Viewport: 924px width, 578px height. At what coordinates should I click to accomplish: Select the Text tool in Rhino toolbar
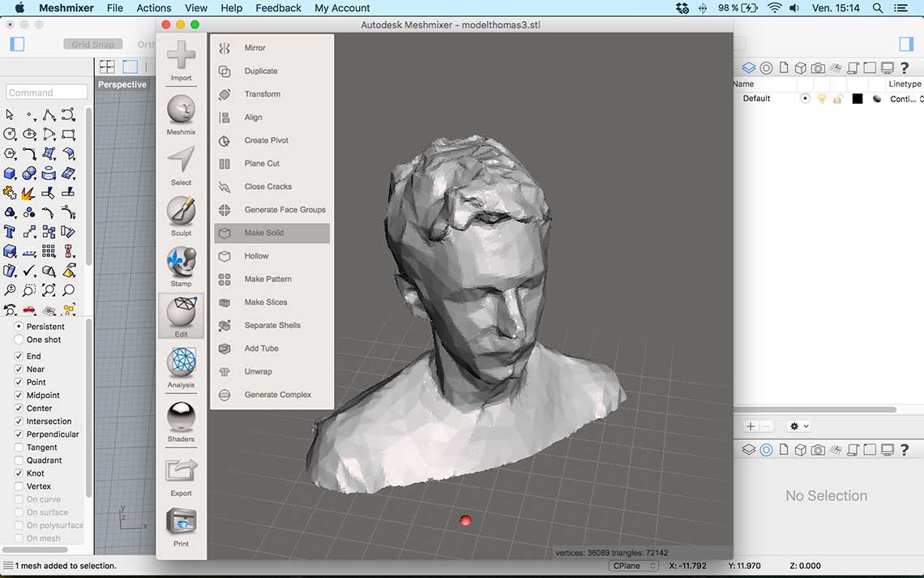pyautogui.click(x=10, y=232)
